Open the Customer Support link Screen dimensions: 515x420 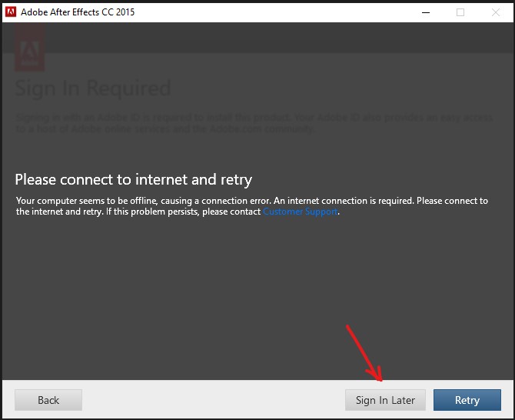300,212
